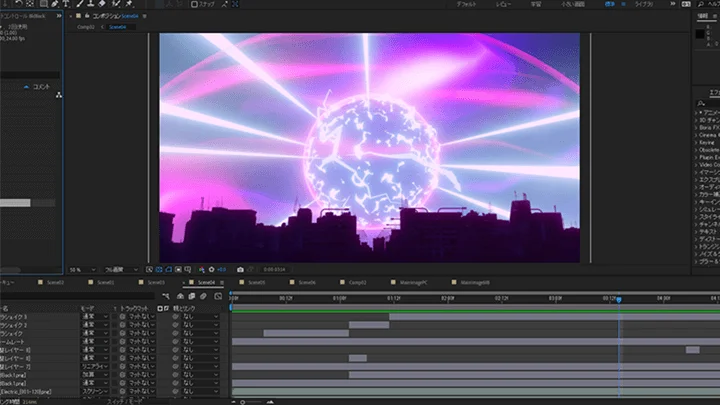The image size is (720, 405).
Task: Open the フル画質 resolution dropdown
Action: [121, 270]
